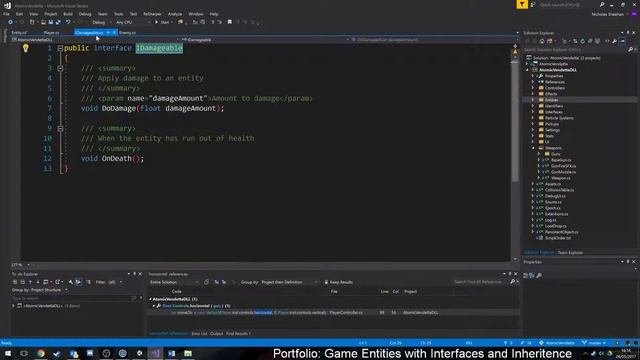
Task: Close the To-do Explorer panel
Action: pos(140,274)
